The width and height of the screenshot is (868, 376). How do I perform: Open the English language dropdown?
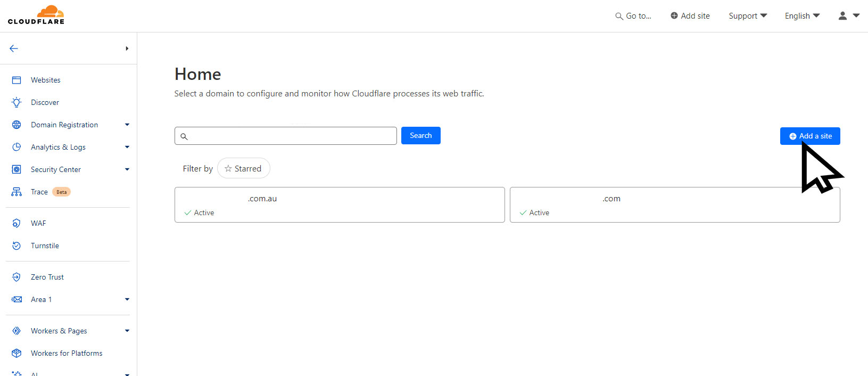(x=802, y=16)
